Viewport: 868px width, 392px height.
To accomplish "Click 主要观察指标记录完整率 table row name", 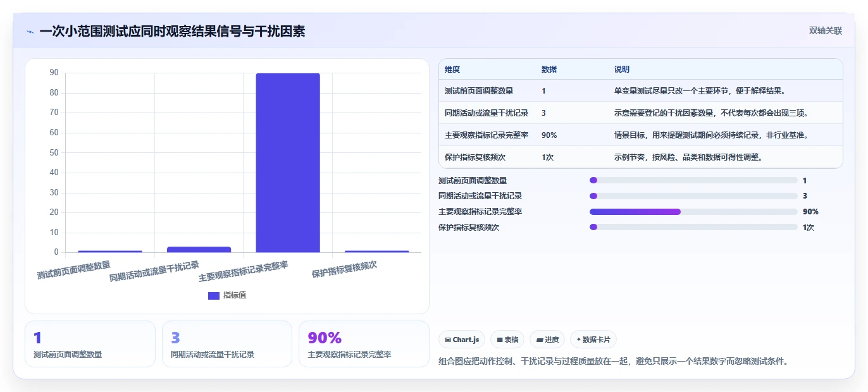I will point(487,135).
